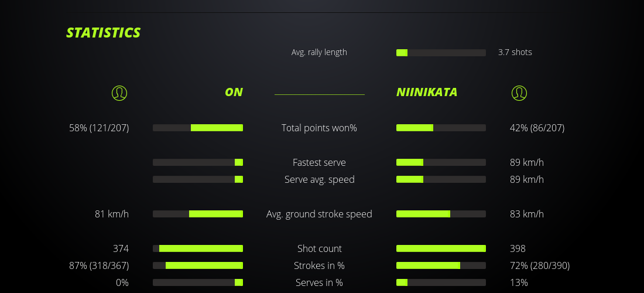The width and height of the screenshot is (644, 293).
Task: Click NIINIKATA's Fastest serve bar
Action: 441,162
